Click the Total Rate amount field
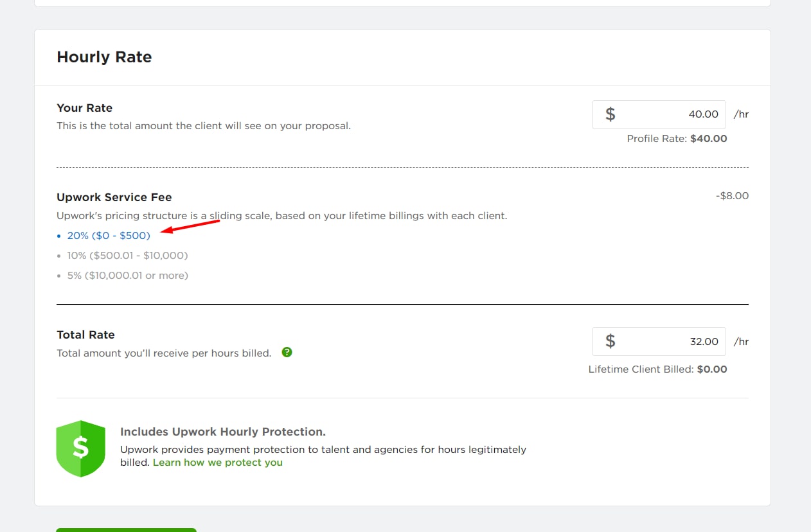The height and width of the screenshot is (532, 811). tap(659, 341)
